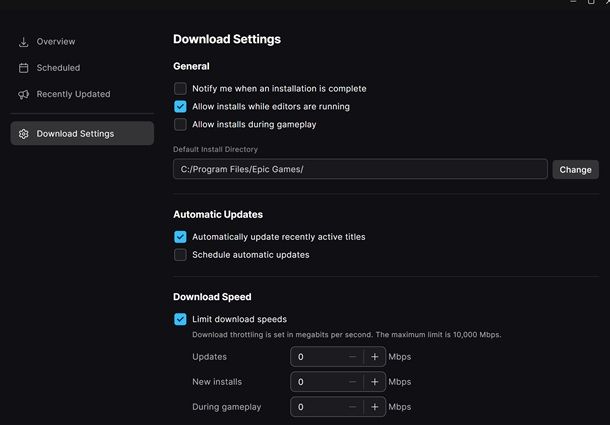Image resolution: width=610 pixels, height=425 pixels.
Task: Click the Download Settings gear icon
Action: pos(24,134)
